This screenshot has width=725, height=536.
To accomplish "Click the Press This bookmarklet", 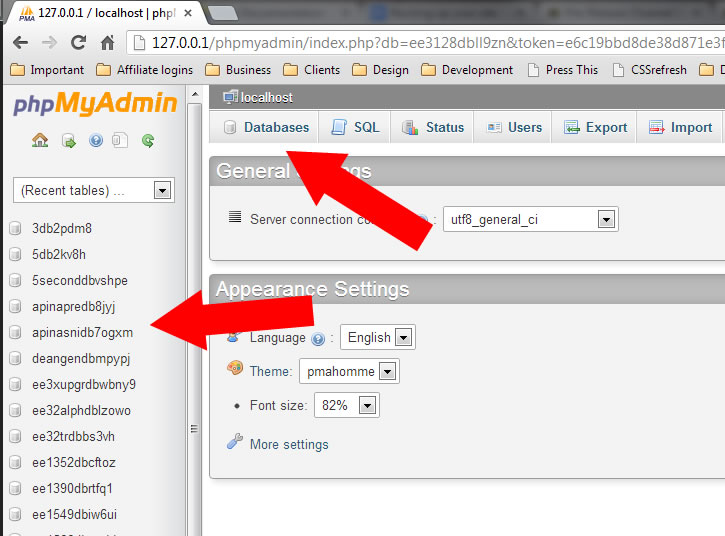I will click(x=563, y=70).
